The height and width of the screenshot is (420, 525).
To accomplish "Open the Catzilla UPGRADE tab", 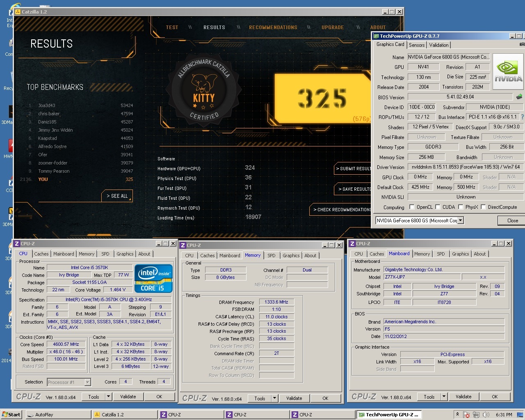I will 333,27.
